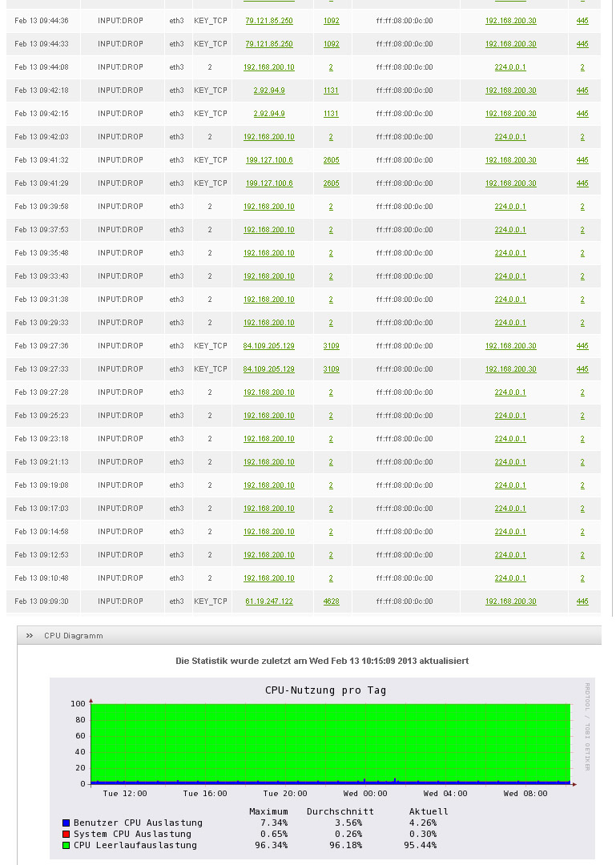Image resolution: width=616 pixels, height=865 pixels.
Task: Click the CPU Diagramm panel title
Action: [x=73, y=636]
